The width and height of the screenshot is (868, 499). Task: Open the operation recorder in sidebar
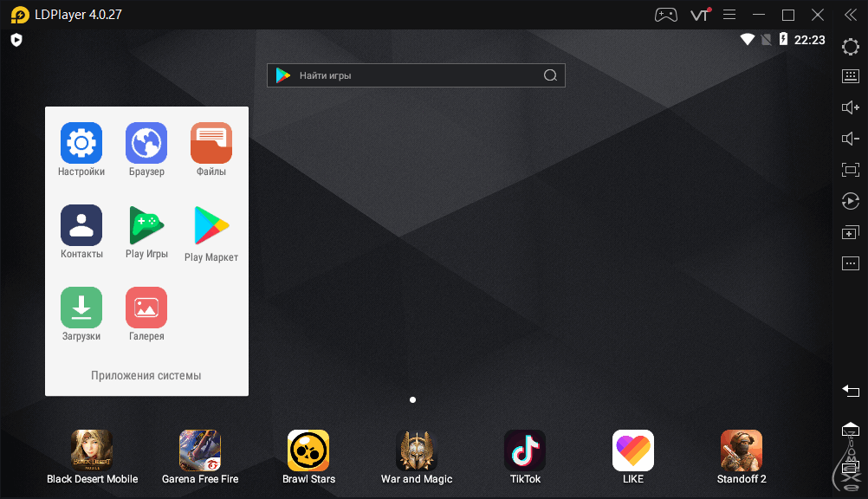click(851, 200)
